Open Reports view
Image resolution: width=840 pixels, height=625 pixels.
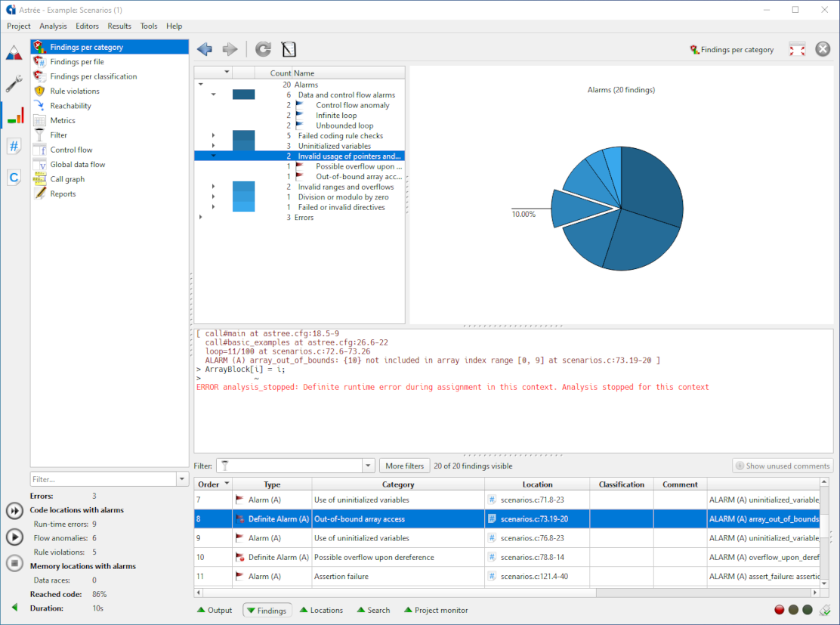[110, 193]
